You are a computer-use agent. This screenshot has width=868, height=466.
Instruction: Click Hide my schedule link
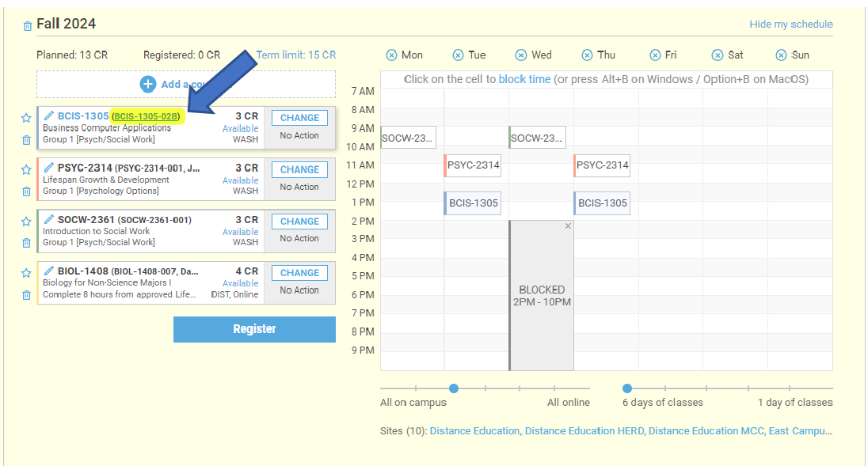tap(791, 25)
